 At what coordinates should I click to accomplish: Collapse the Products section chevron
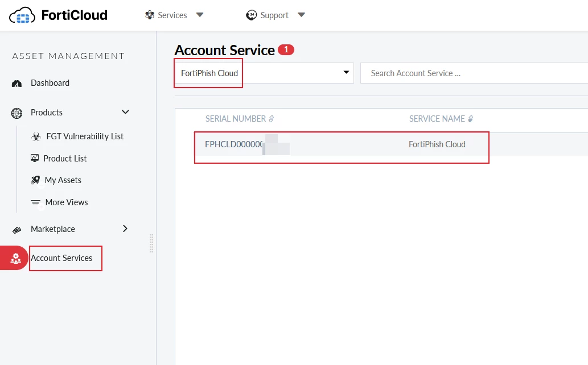click(125, 112)
